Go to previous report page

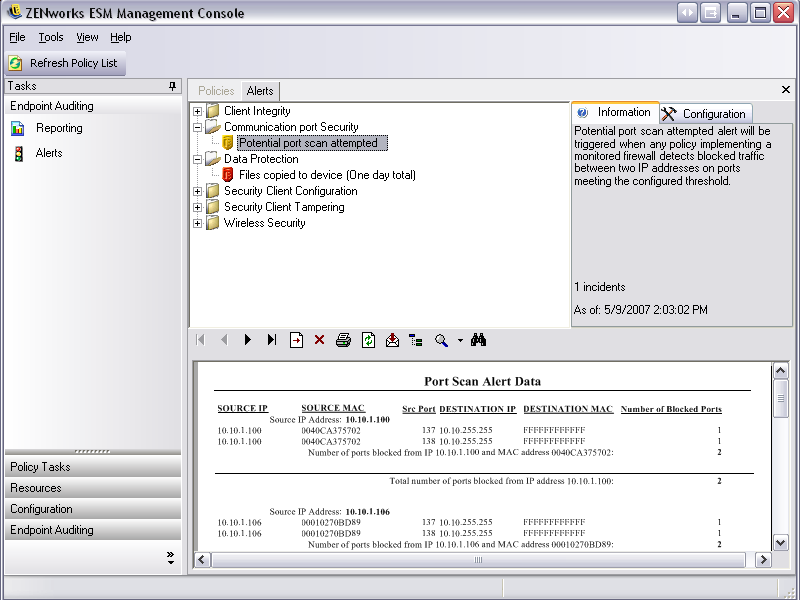pyautogui.click(x=224, y=340)
